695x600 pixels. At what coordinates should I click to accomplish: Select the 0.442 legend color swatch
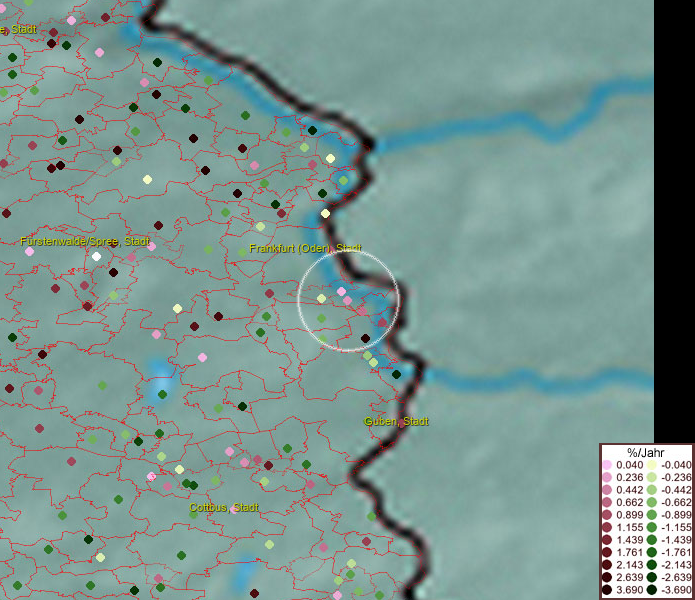607,490
